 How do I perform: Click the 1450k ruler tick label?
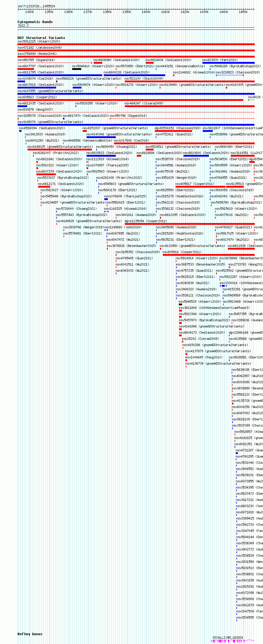tap(243, 12)
